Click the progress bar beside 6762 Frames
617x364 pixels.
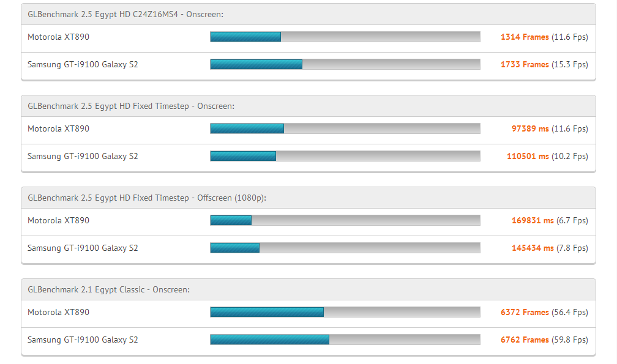[345, 340]
